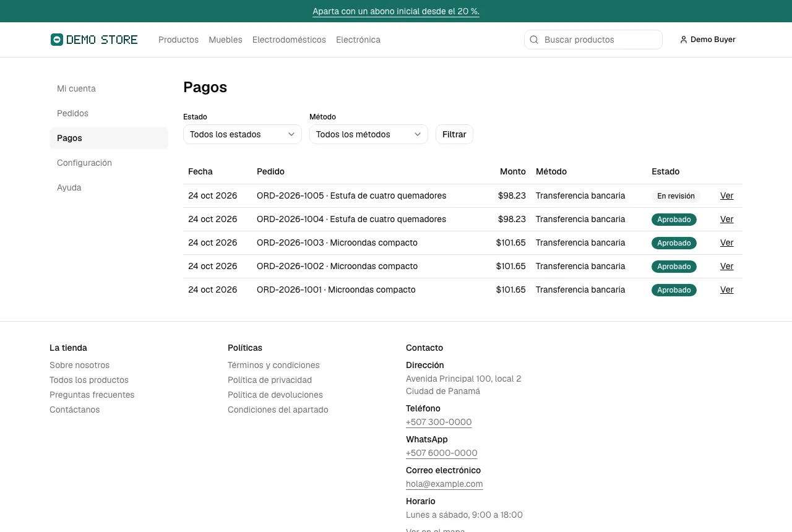Click the En revisión status badge
The height and width of the screenshot is (532, 792).
[676, 196]
